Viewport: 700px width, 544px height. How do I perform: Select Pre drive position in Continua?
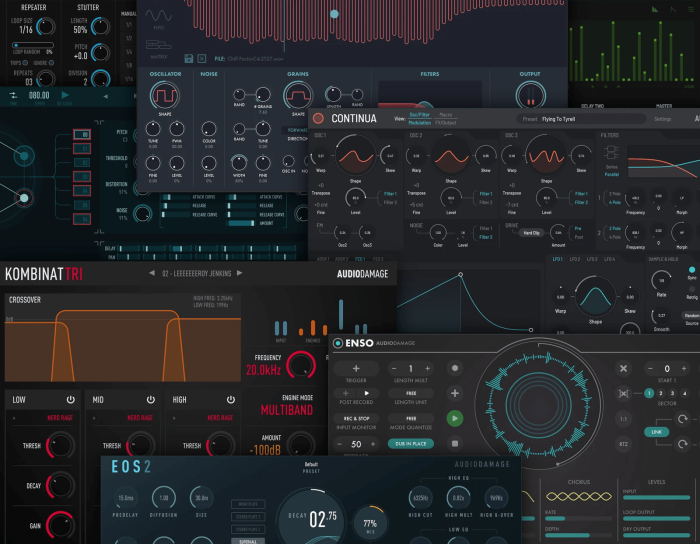tap(578, 228)
